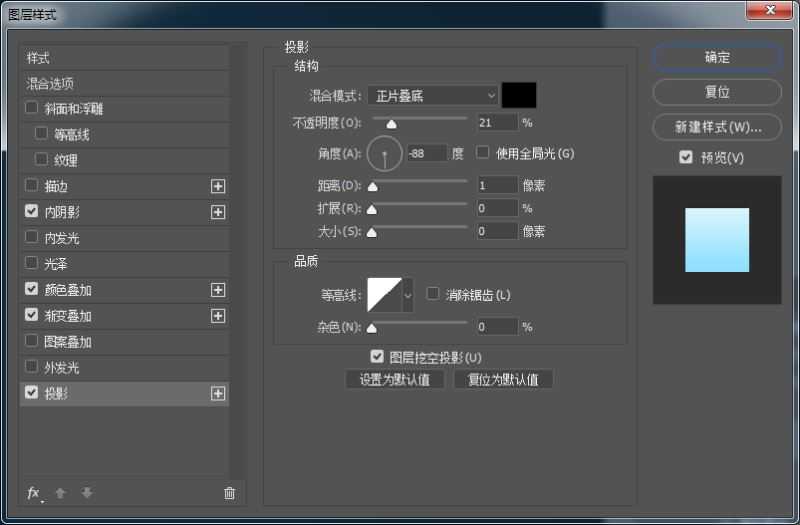Enable the 描边 checkbox
800x525 pixels.
pos(32,185)
